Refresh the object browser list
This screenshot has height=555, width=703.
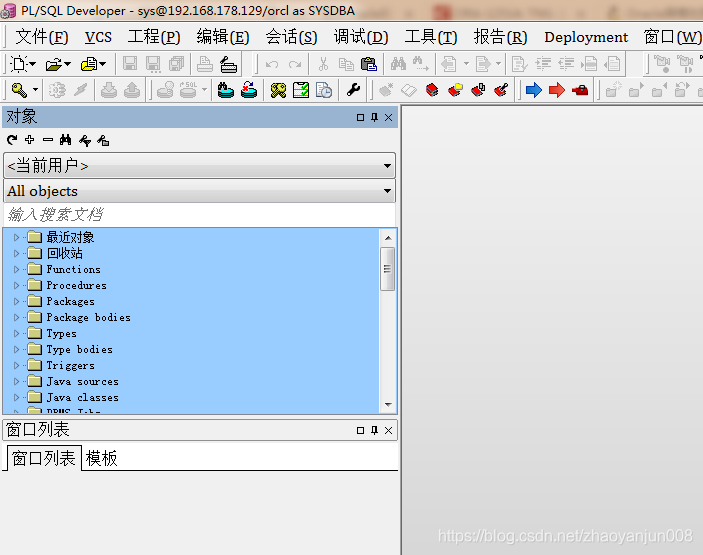coord(12,140)
